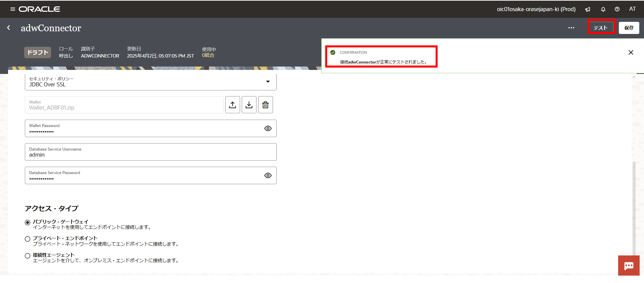Open the AT user profile menu

pyautogui.click(x=632, y=9)
